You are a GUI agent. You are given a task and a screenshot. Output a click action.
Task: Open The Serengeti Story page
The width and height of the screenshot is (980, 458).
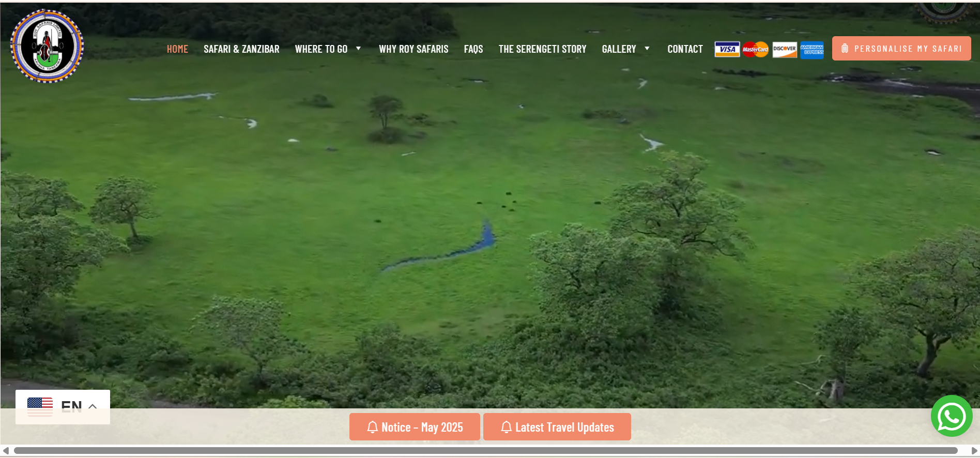pyautogui.click(x=542, y=49)
